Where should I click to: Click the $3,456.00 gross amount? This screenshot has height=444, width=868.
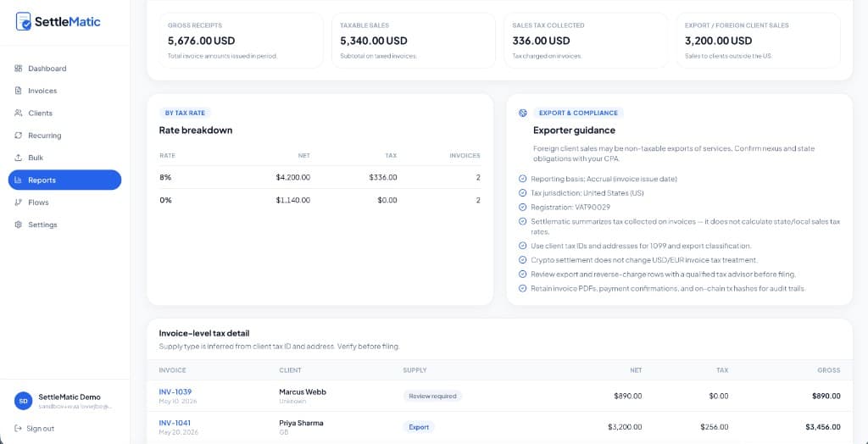[x=822, y=427]
